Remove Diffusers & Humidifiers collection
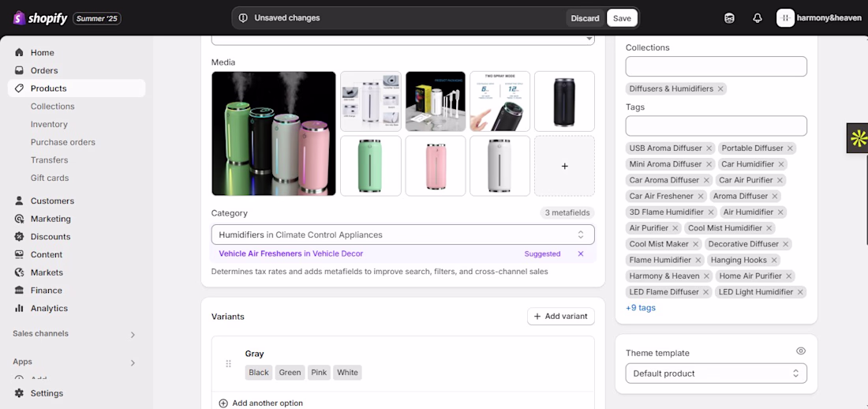 720,88
